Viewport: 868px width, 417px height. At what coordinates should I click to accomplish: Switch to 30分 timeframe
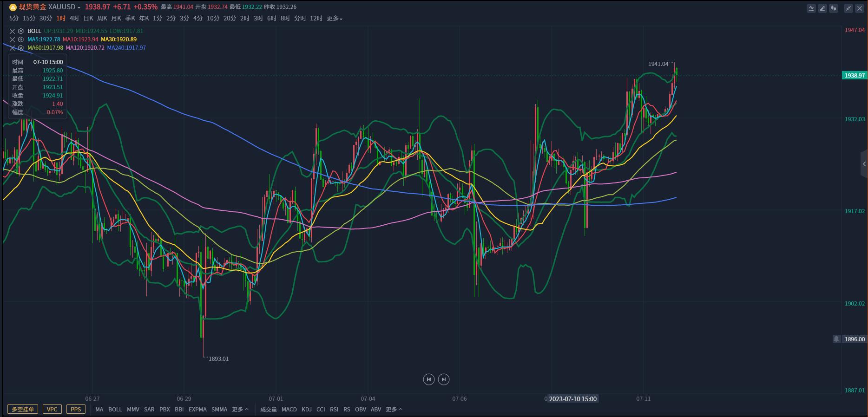pyautogui.click(x=46, y=19)
